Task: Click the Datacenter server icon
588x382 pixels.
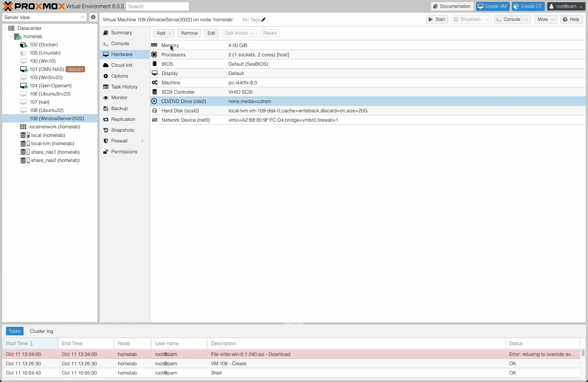Action: point(11,28)
